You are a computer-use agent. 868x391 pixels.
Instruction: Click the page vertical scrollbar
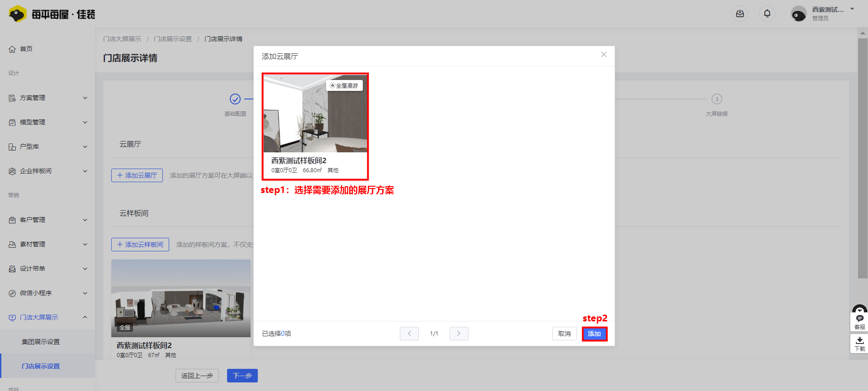point(863,158)
